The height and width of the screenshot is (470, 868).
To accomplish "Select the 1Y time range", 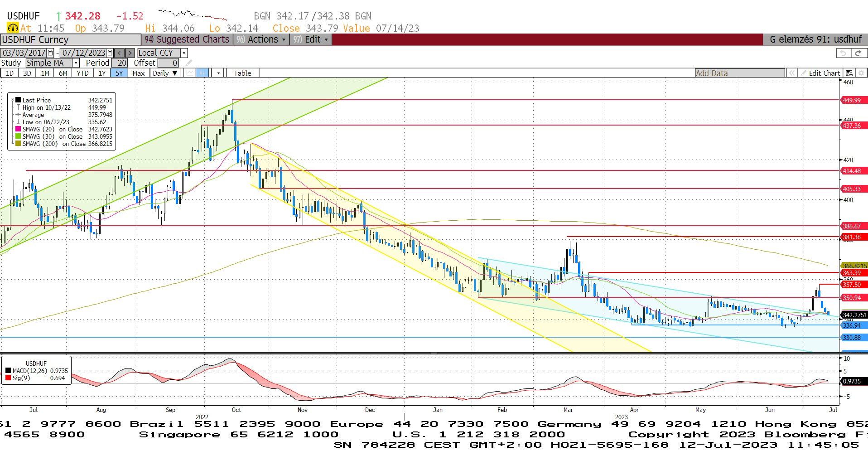I will (x=102, y=73).
